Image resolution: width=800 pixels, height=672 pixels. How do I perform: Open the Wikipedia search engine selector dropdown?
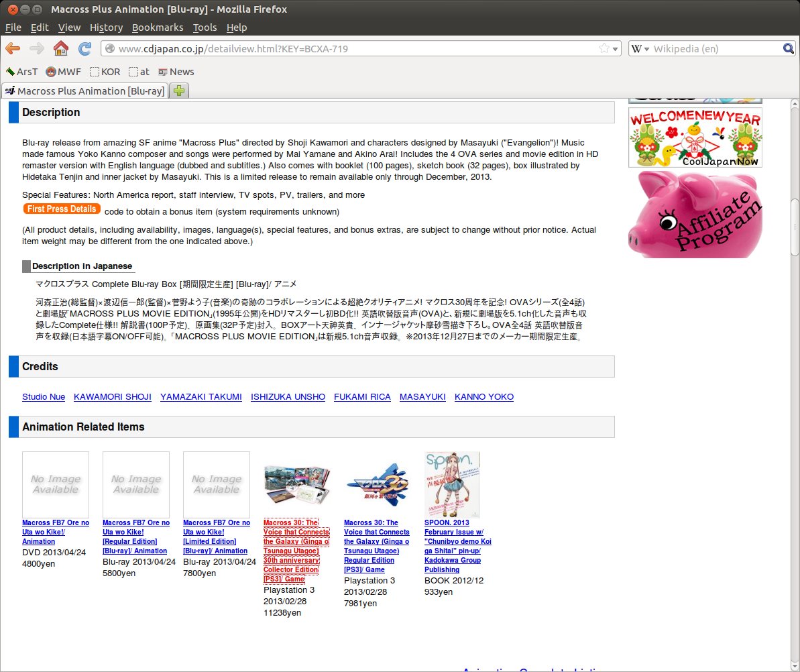pos(640,49)
